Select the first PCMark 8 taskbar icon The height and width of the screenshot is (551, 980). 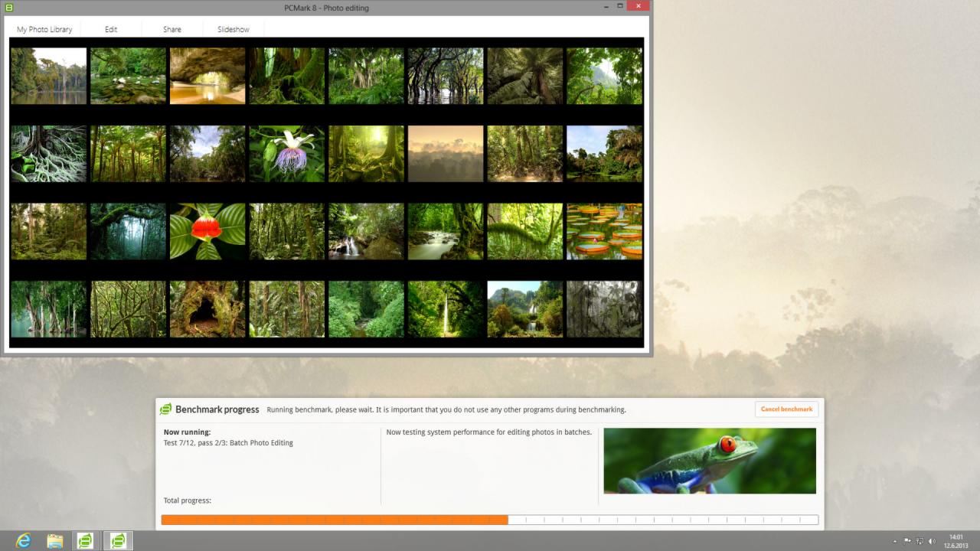pos(86,540)
